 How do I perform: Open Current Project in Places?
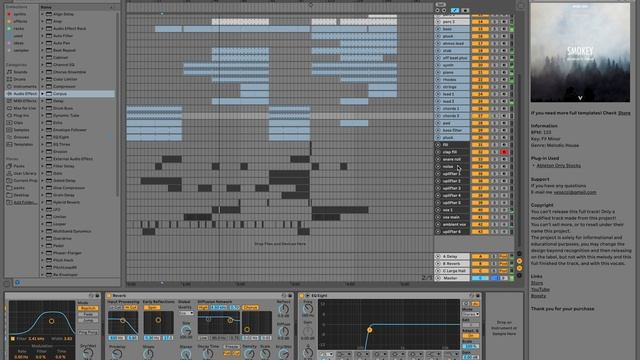tap(25, 180)
